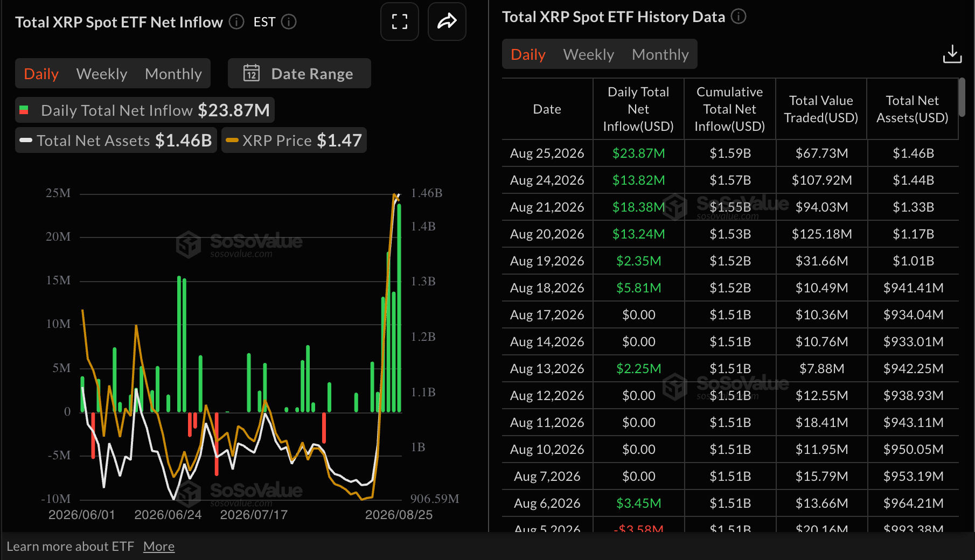The height and width of the screenshot is (560, 975).
Task: Click the $23.87M inflow table cell
Action: click(x=639, y=153)
